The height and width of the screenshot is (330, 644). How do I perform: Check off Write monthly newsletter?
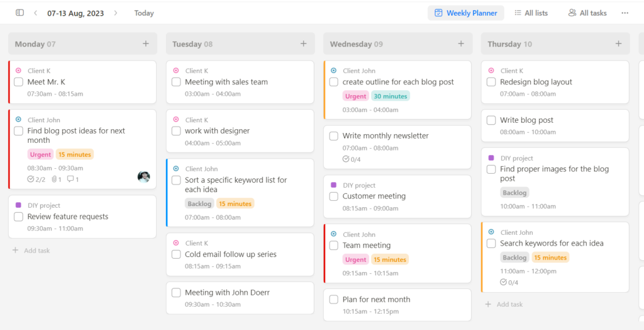pyautogui.click(x=334, y=136)
